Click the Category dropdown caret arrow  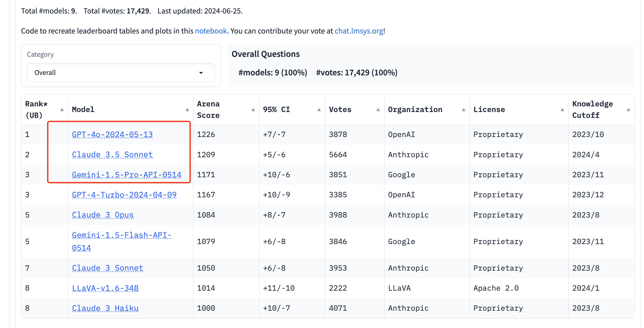(201, 73)
